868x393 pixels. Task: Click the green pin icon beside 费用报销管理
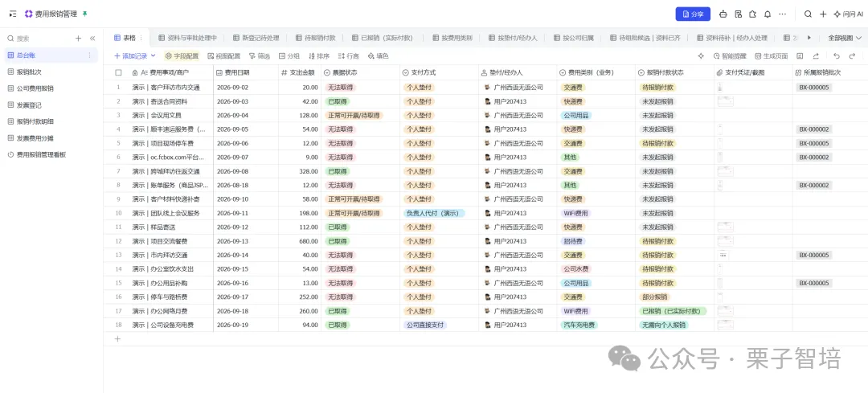[x=84, y=14]
